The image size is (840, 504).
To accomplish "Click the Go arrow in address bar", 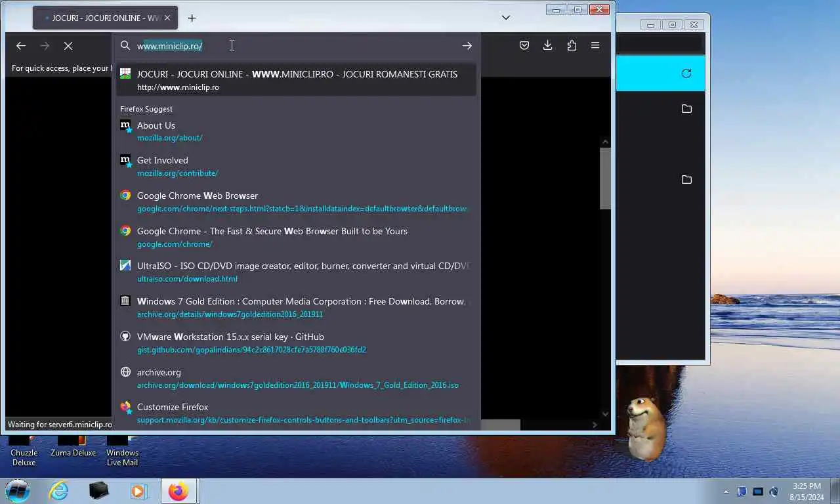I will pyautogui.click(x=467, y=46).
